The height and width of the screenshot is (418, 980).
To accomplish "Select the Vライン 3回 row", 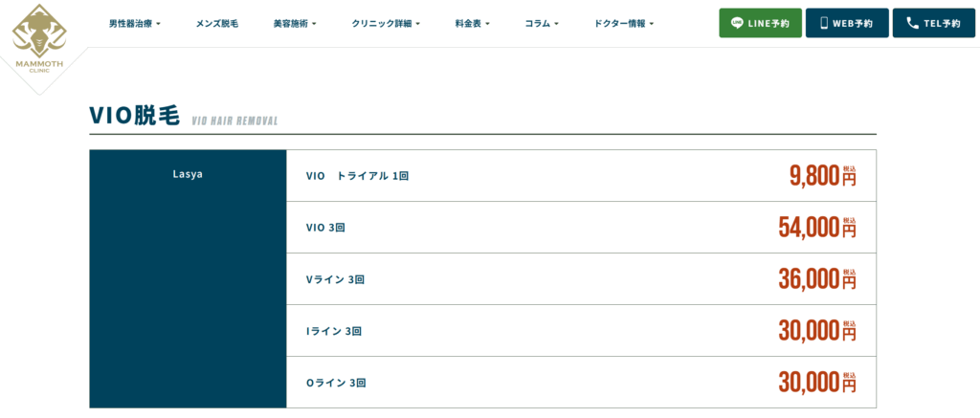I will tap(581, 279).
